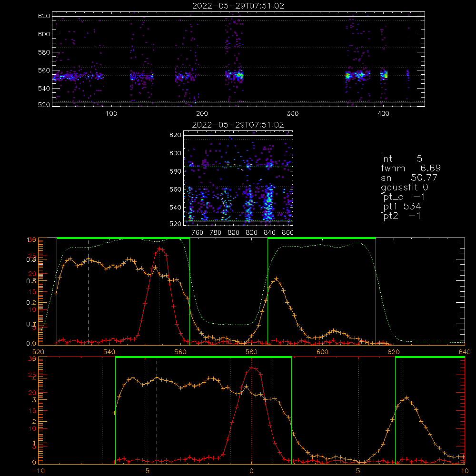Image resolution: width=476 pixels, height=476 pixels.
Task: Click the top panel's 2022-05-29T07:51:02 title
Action: click(x=238, y=6)
